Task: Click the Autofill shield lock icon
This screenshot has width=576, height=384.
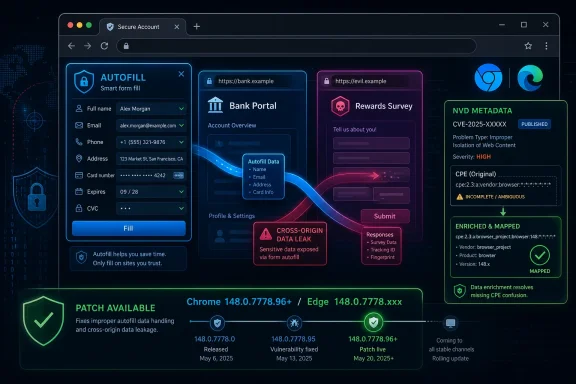Action: [84, 82]
